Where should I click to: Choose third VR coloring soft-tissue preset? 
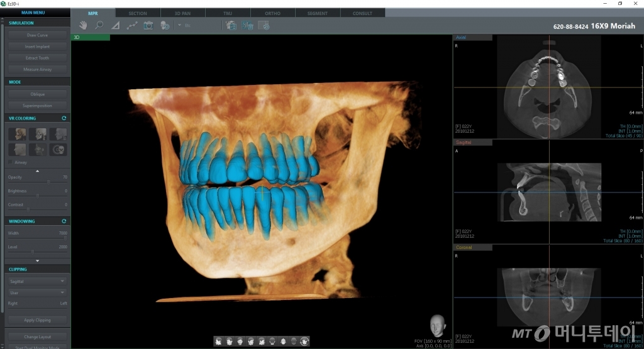pyautogui.click(x=58, y=134)
